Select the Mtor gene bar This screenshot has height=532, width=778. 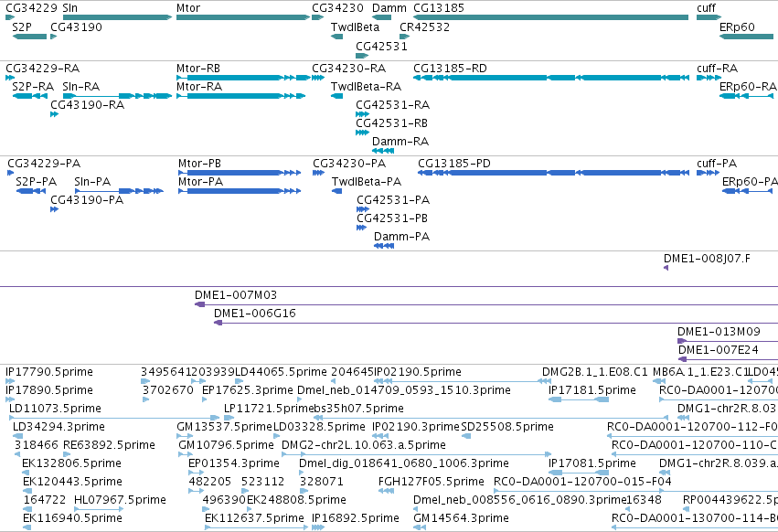(x=243, y=17)
